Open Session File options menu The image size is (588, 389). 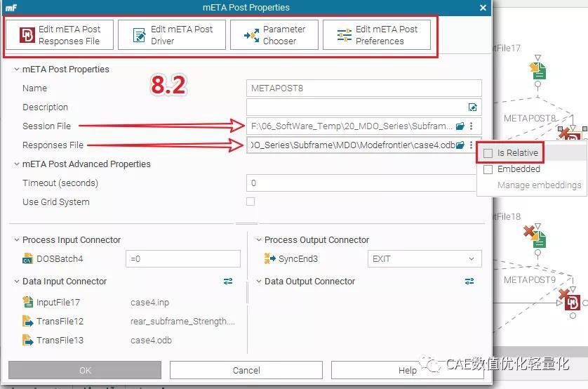(472, 126)
